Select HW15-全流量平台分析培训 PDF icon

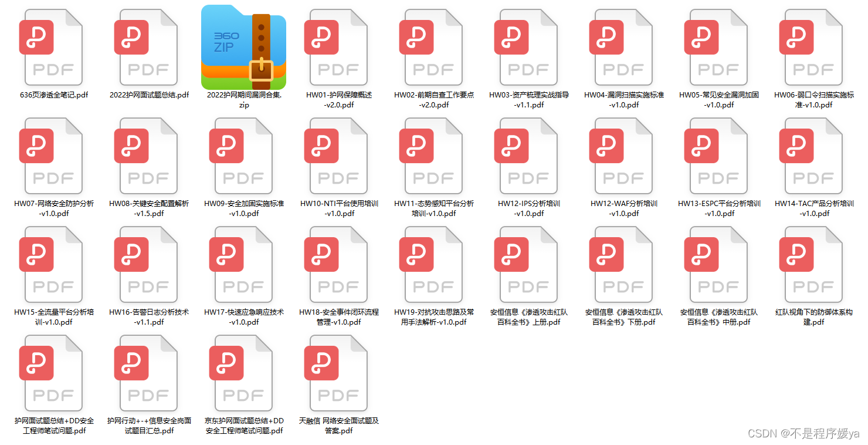click(50, 264)
